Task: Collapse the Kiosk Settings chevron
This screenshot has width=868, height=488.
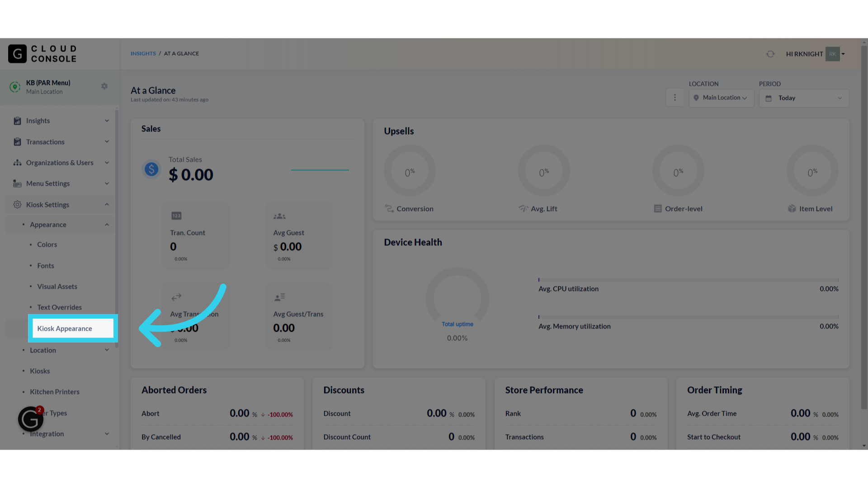Action: (107, 204)
